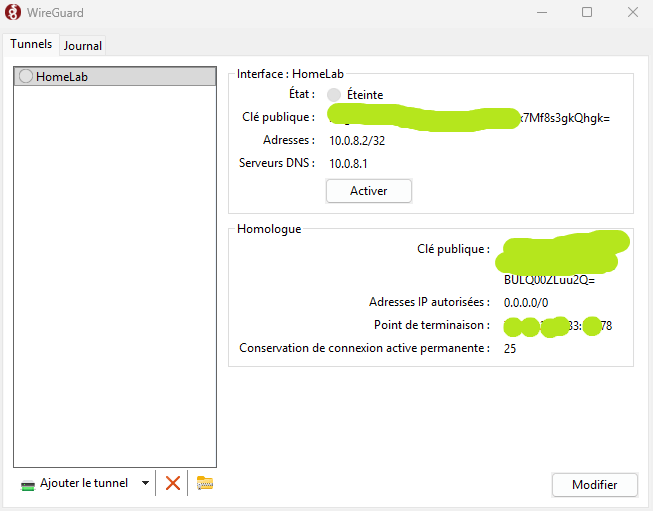Click the Modifier button

594,484
